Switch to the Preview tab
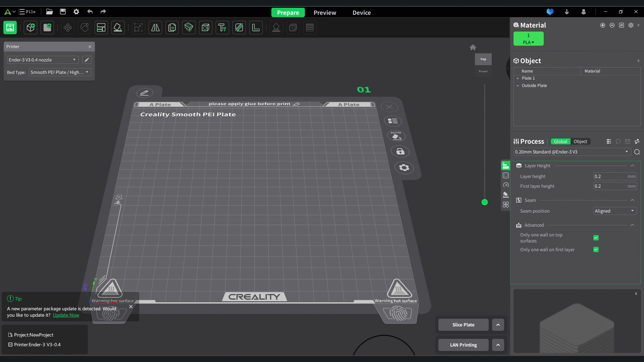Screen dimensions: 644x362 coord(324,12)
